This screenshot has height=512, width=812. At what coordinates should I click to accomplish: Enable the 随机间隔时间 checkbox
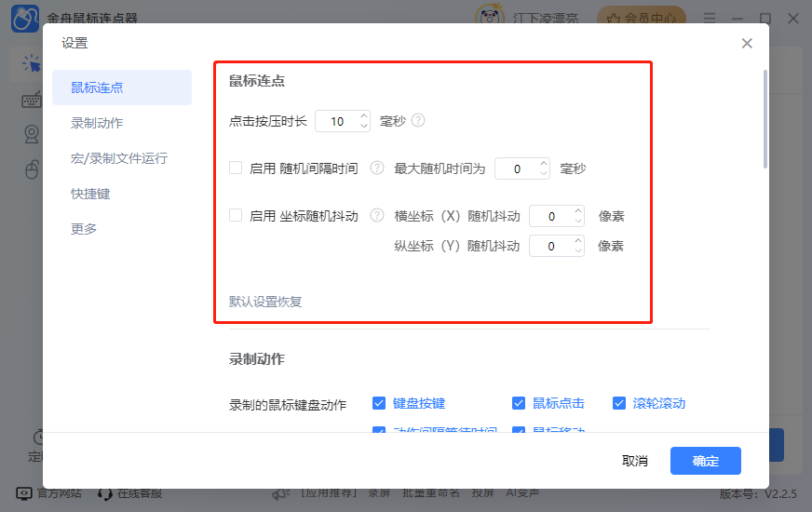point(237,168)
